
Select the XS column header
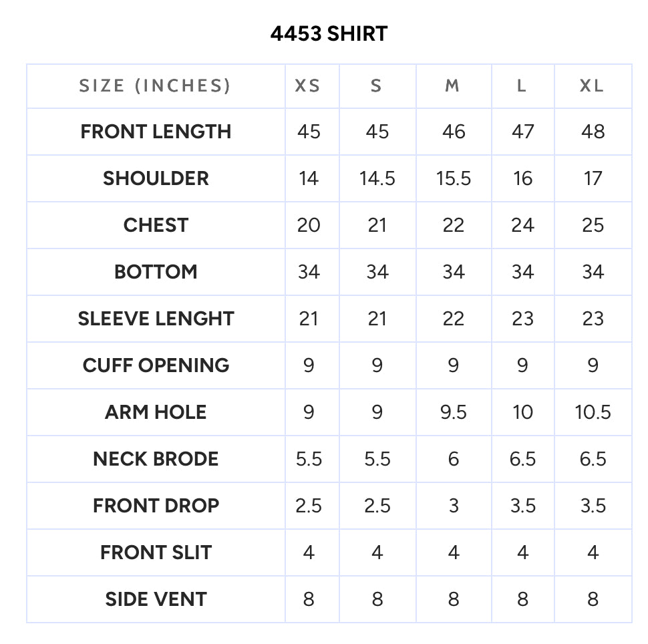point(307,86)
